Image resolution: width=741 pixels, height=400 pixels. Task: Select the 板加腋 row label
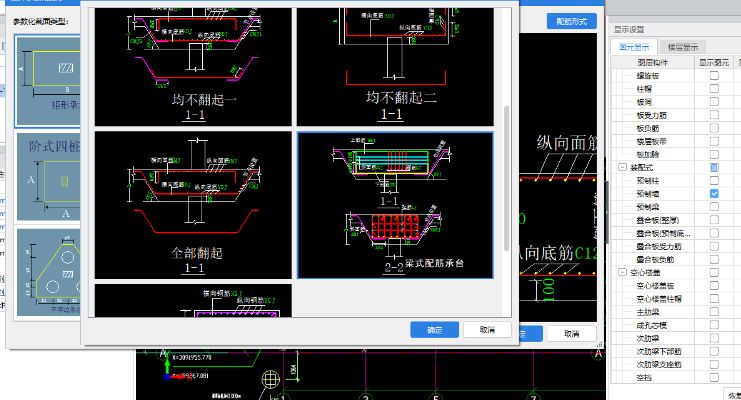click(647, 155)
